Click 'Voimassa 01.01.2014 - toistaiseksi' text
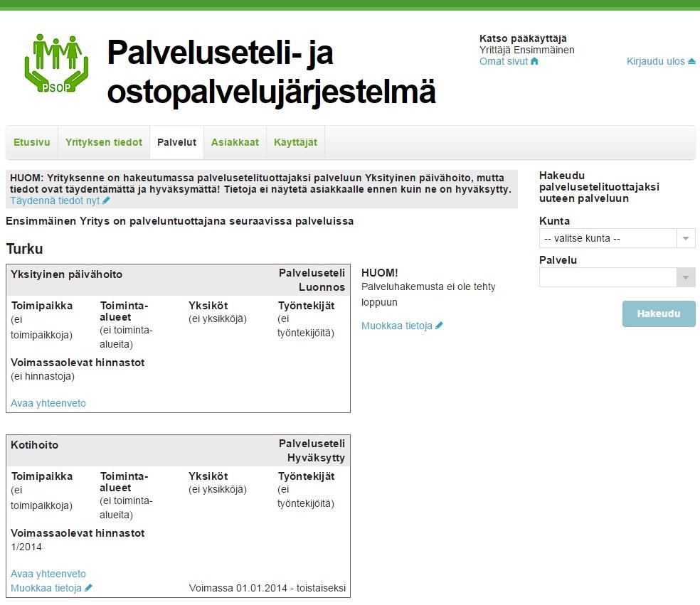The height and width of the screenshot is (605, 700). point(267,588)
